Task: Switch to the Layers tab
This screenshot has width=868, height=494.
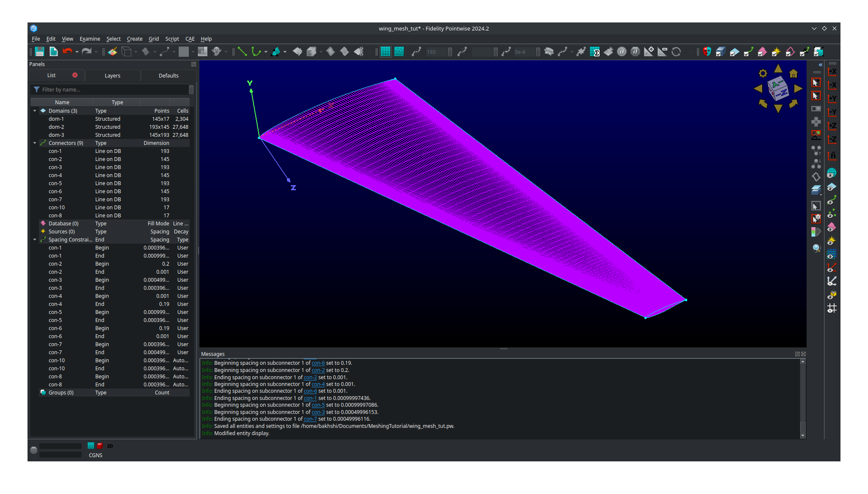Action: pyautogui.click(x=113, y=75)
